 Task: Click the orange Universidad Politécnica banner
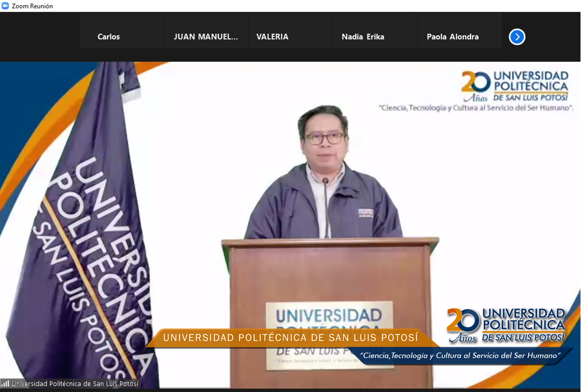(290, 337)
